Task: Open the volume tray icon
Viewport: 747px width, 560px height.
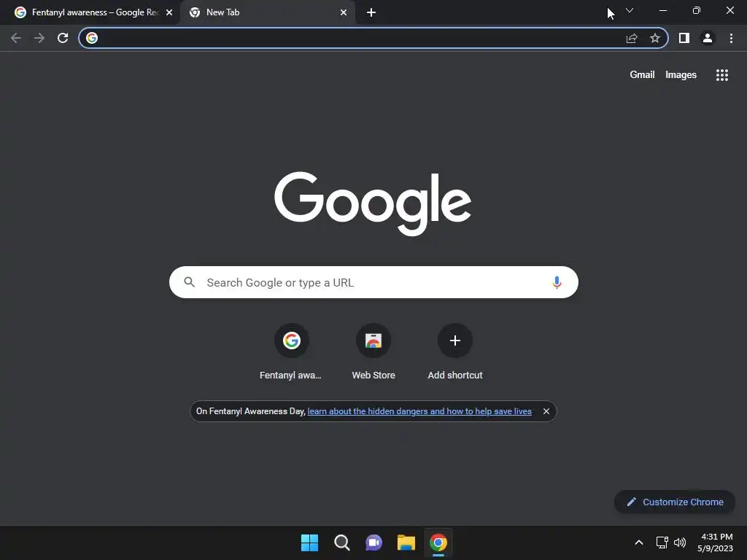Action: [x=680, y=542]
